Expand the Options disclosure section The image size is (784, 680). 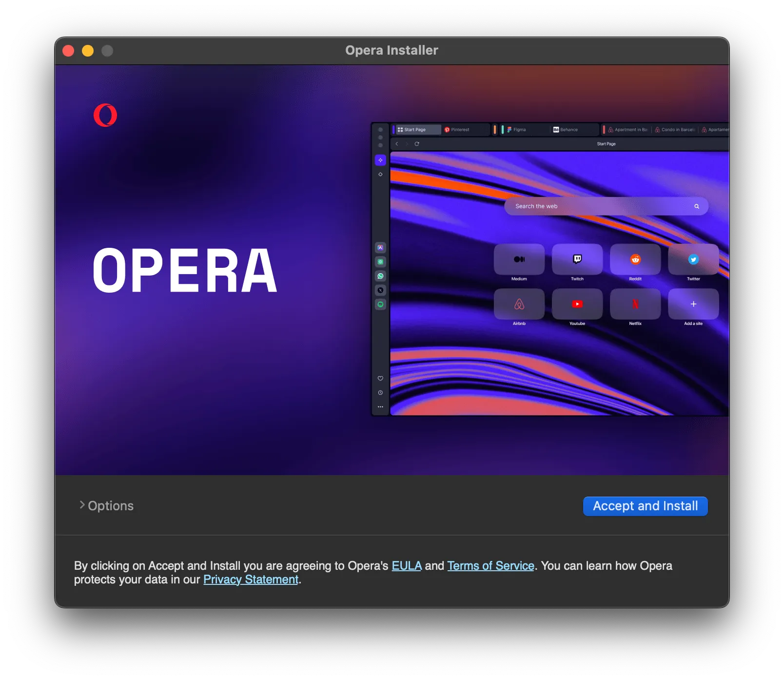[x=106, y=506]
